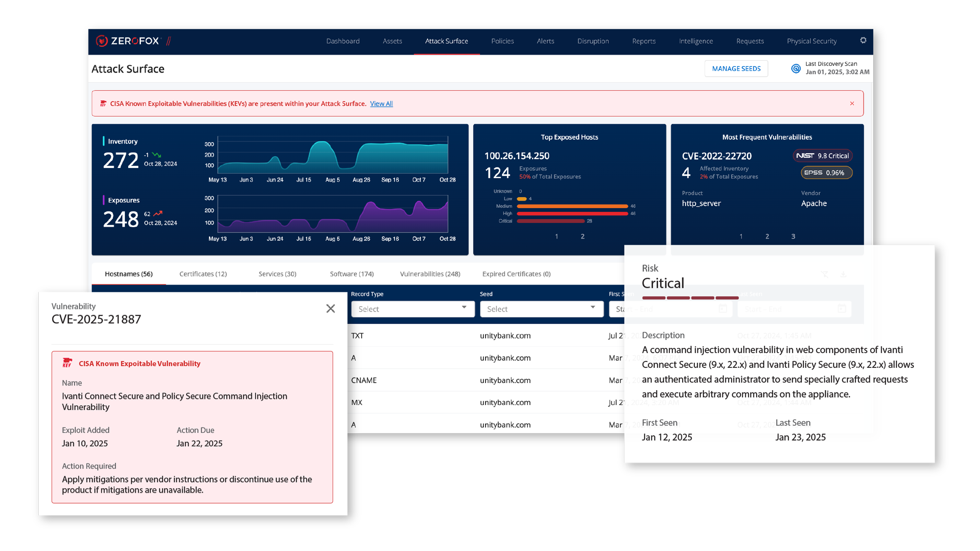The height and width of the screenshot is (551, 980).
Task: Click the CNAME record type row
Action: (x=485, y=380)
